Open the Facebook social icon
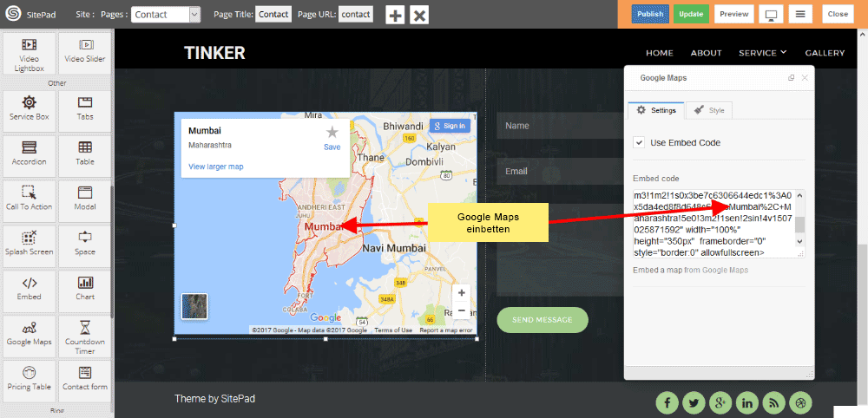This screenshot has width=868, height=418. [667, 402]
